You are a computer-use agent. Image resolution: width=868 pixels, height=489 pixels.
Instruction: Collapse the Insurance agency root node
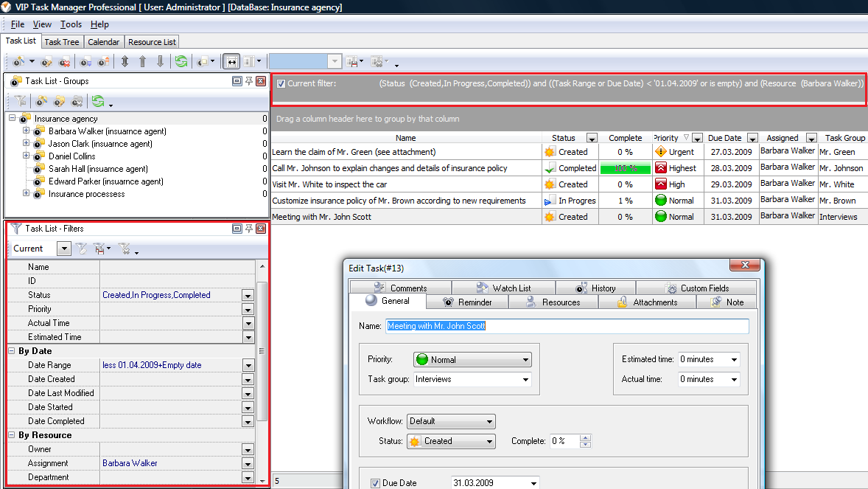coord(13,118)
